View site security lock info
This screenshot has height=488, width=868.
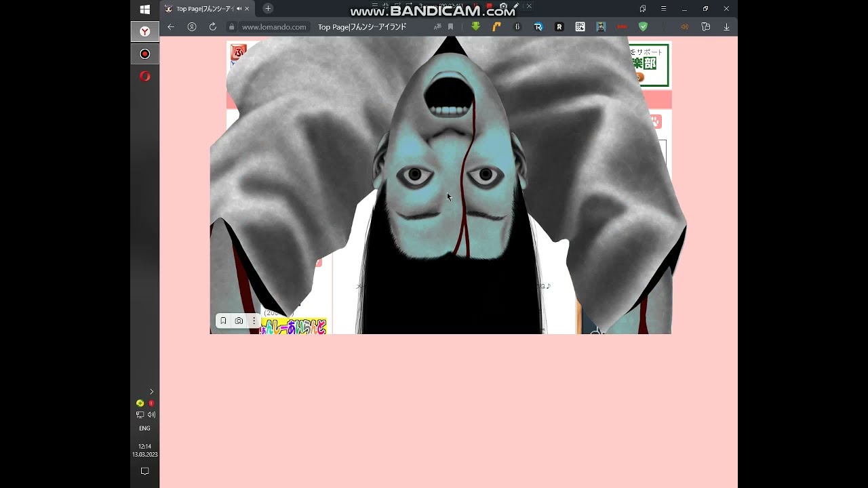[232, 27]
